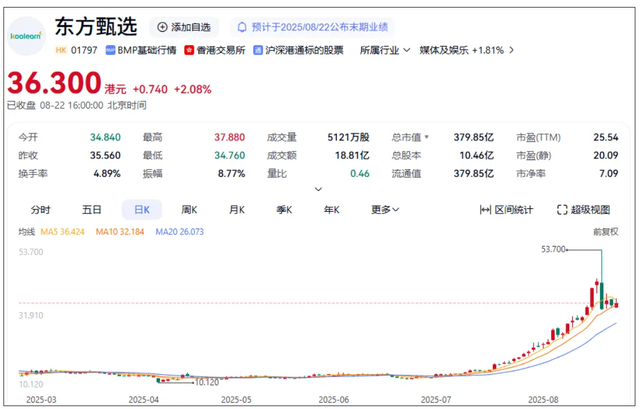
Task: Click the stock code 01797
Action: coord(84,50)
